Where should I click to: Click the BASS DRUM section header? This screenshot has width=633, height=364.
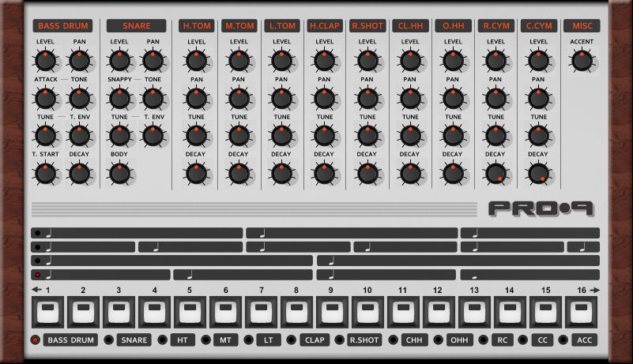pos(62,26)
